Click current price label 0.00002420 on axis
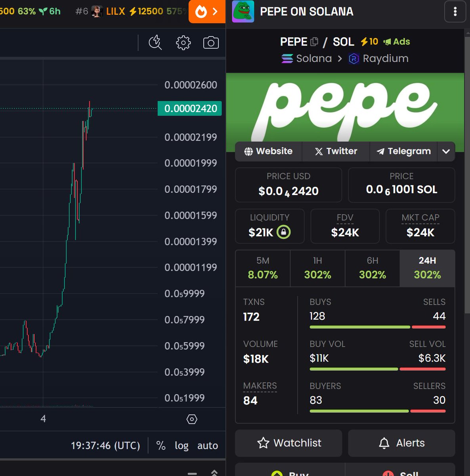 point(189,108)
